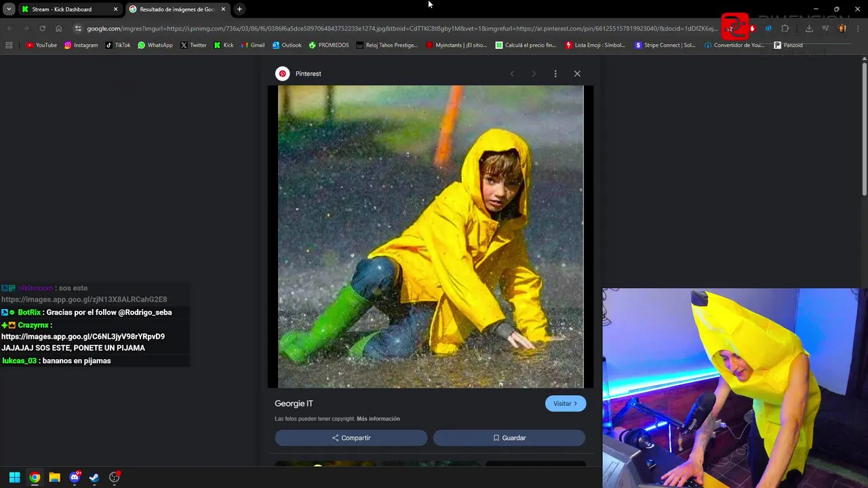Focus the google.com address bar URL
Viewport: 868px width, 488px height.
pyautogui.click(x=401, y=28)
